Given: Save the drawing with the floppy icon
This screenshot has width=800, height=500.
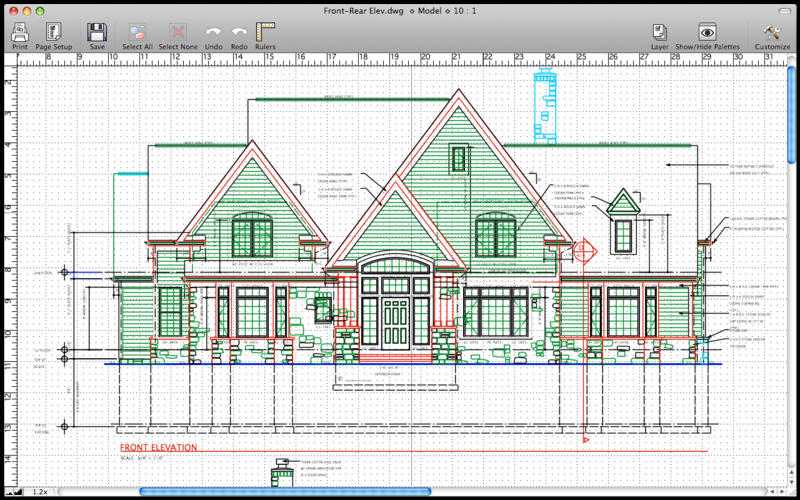Looking at the screenshot, I should (97, 32).
